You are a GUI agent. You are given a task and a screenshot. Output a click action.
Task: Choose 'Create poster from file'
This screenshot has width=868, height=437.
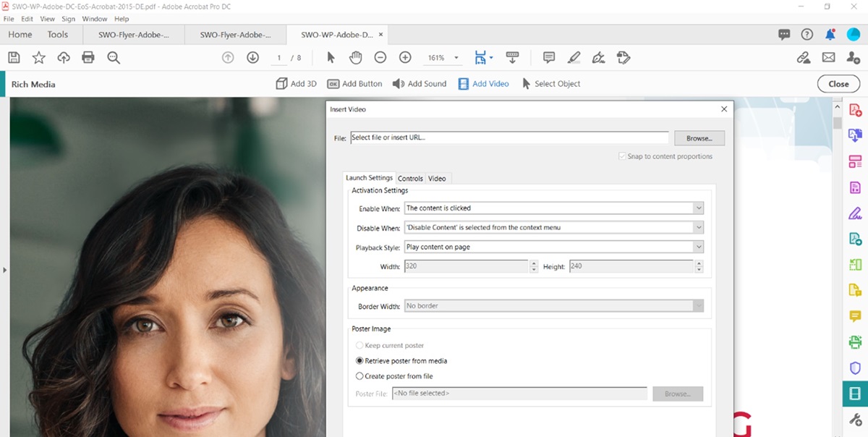coord(359,376)
